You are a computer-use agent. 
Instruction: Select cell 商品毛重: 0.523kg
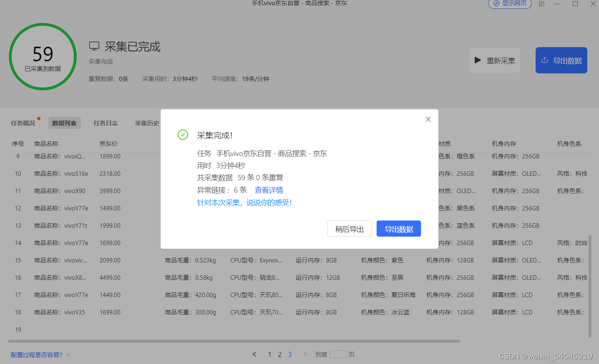pyautogui.click(x=191, y=260)
